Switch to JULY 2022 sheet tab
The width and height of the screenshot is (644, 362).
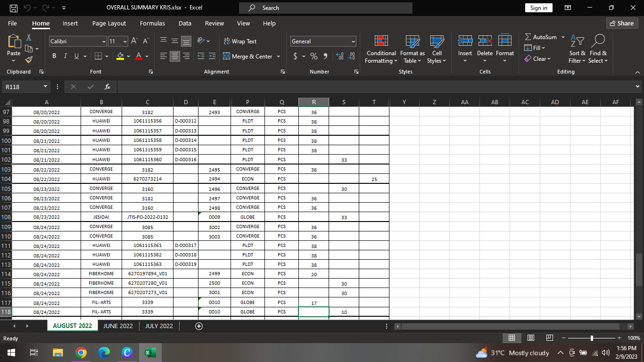(x=159, y=326)
